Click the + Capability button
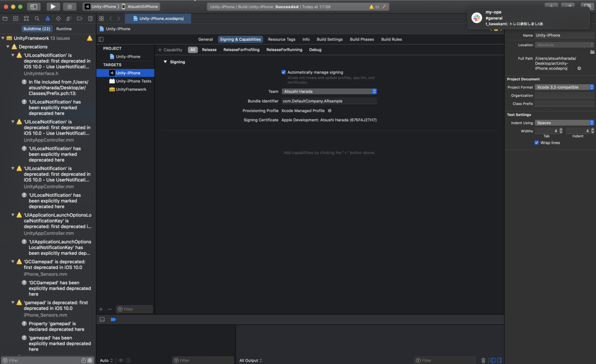The width and height of the screenshot is (596, 364). (170, 50)
